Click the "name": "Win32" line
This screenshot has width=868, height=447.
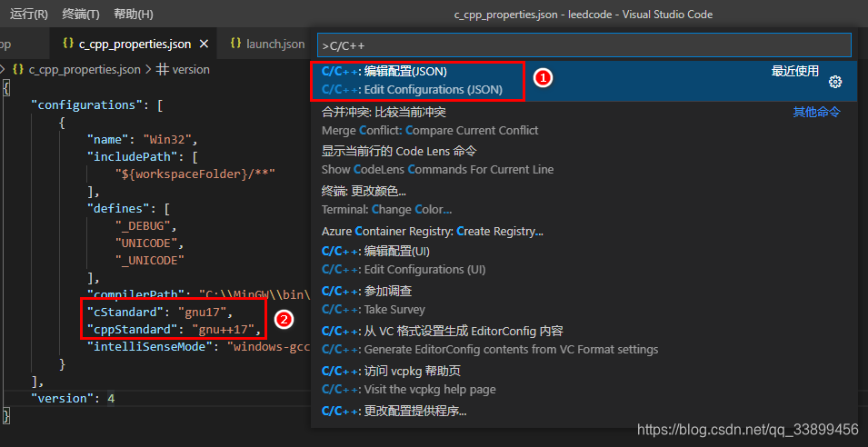[143, 139]
